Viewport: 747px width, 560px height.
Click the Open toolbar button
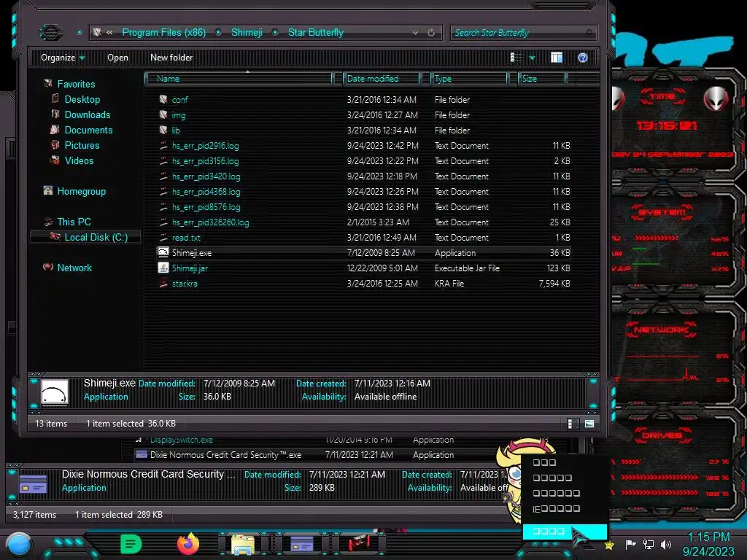(x=117, y=58)
